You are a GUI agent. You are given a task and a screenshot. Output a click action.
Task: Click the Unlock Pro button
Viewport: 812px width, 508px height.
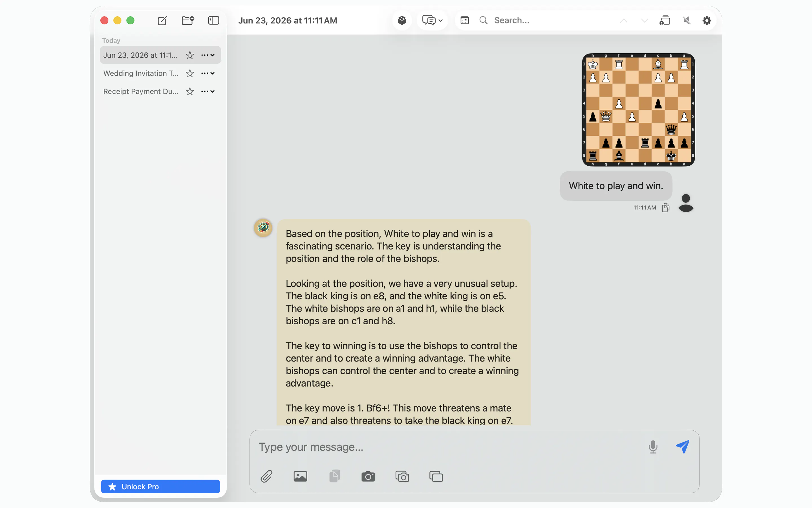pos(160,487)
